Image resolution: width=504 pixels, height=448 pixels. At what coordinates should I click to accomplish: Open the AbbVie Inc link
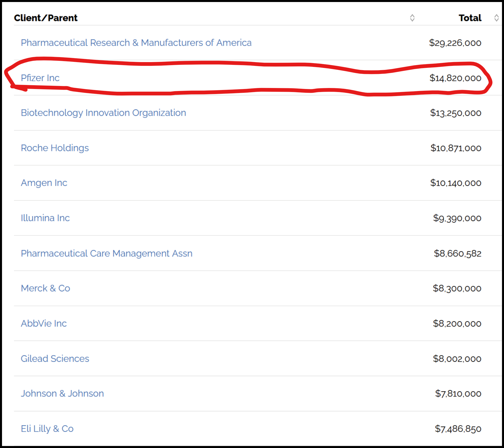[44, 324]
